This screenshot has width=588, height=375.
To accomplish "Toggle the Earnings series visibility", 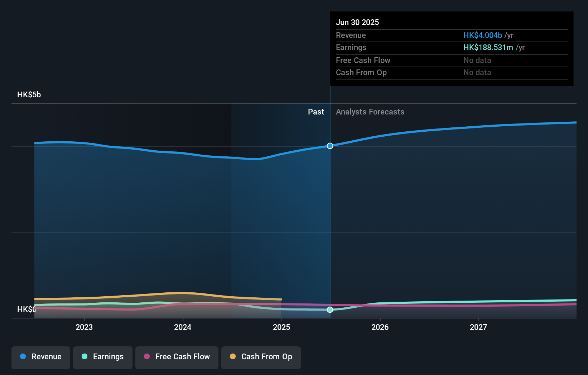I will pos(103,357).
